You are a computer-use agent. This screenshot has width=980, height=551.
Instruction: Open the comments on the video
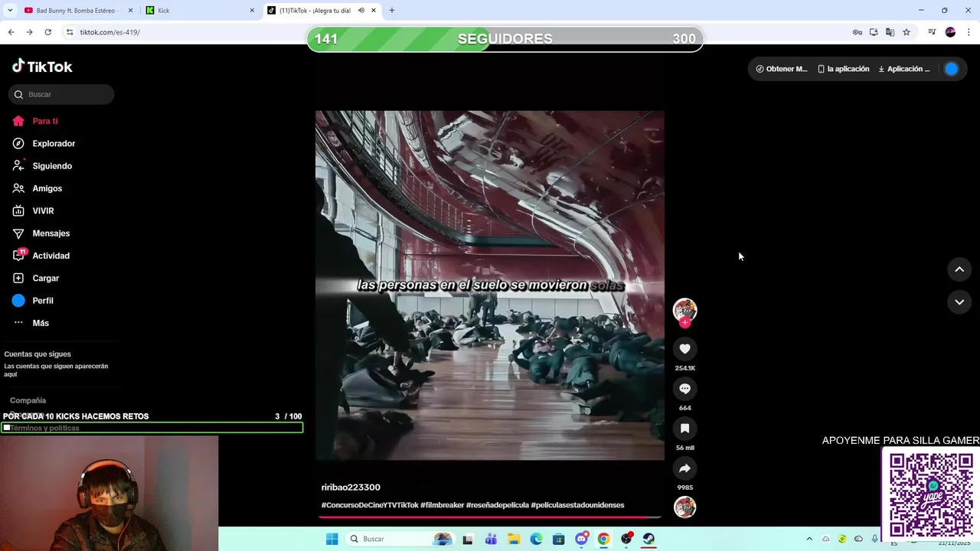pos(684,389)
